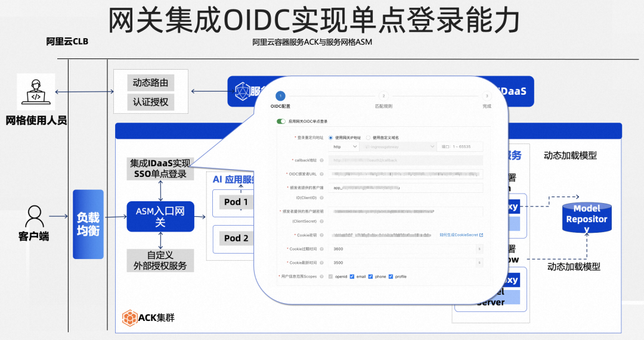Click the service mesh hexagon logo

pos(243,92)
